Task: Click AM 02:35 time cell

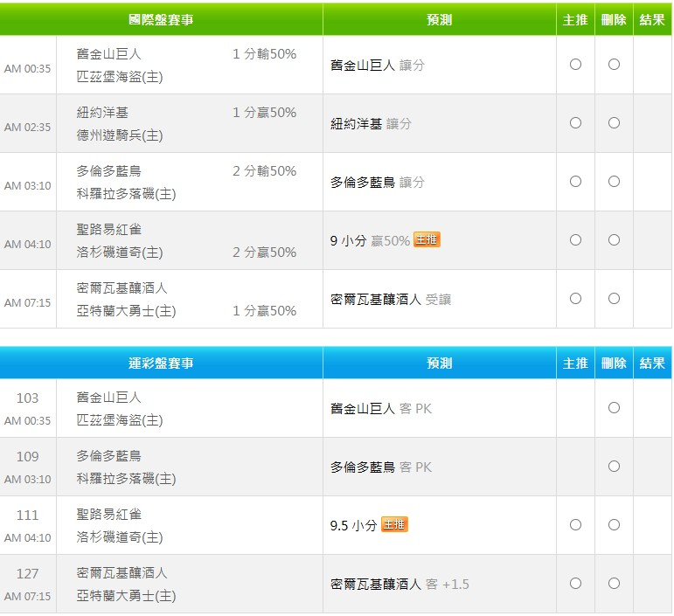Action: coord(27,128)
